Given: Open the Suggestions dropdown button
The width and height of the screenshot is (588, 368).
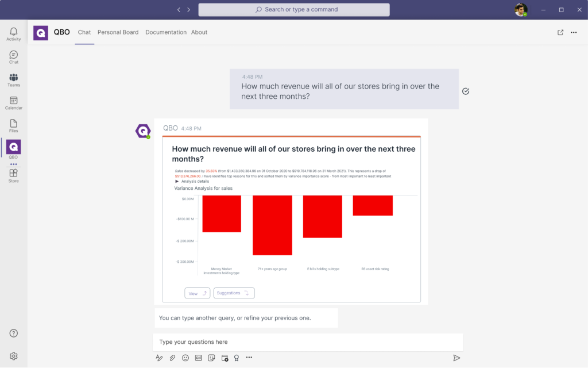Looking at the screenshot, I should (x=234, y=293).
